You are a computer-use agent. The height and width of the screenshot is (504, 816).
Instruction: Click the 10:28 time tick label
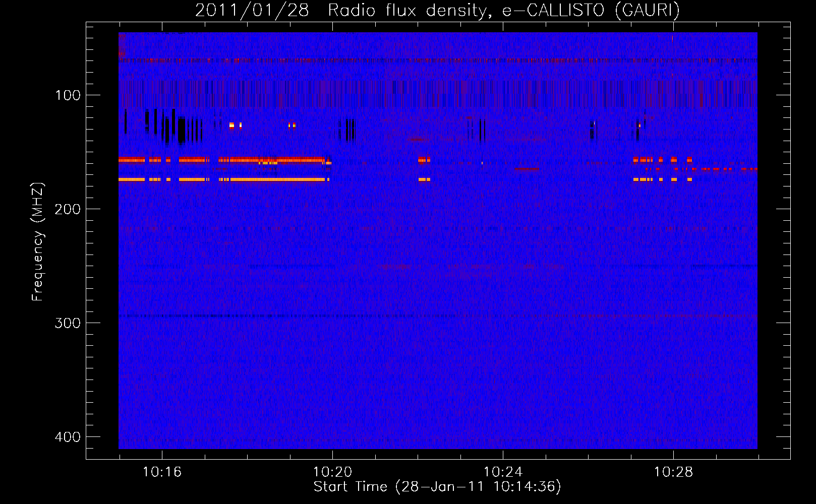[x=673, y=472]
